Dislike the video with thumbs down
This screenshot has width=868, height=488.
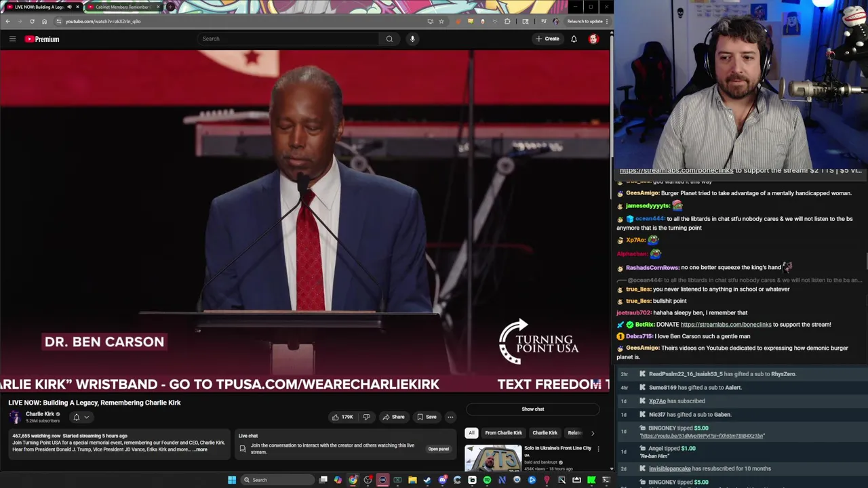[366, 417]
